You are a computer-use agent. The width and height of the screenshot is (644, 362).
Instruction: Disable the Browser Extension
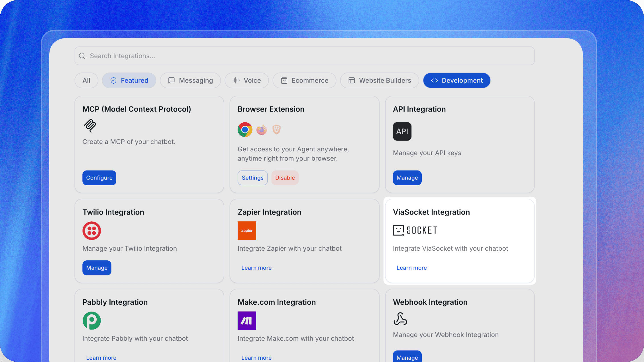click(x=285, y=178)
